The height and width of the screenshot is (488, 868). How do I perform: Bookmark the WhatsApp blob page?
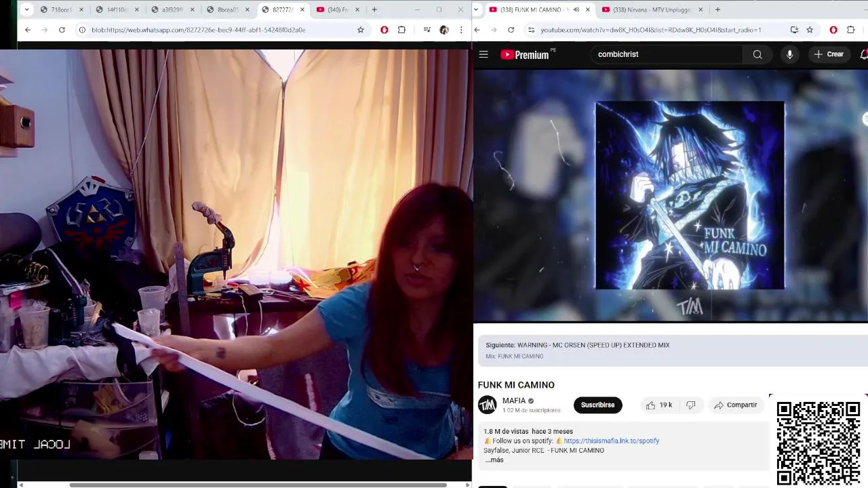(361, 30)
